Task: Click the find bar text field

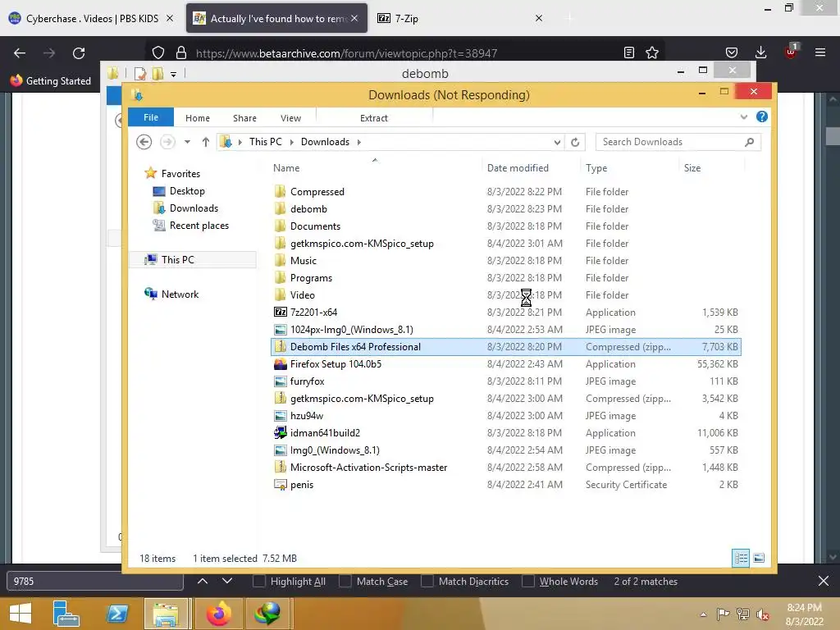Action: click(x=95, y=582)
